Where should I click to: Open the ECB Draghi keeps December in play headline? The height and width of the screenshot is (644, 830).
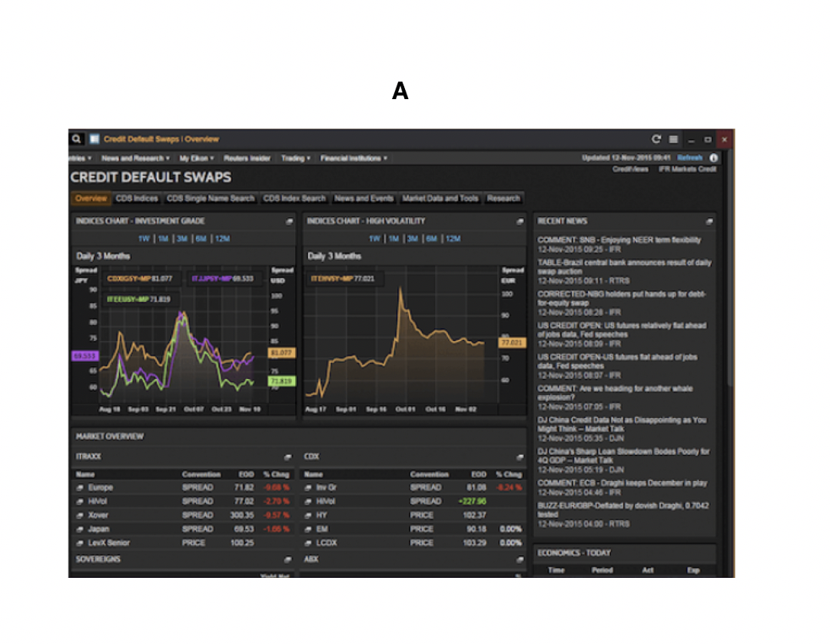coord(622,483)
